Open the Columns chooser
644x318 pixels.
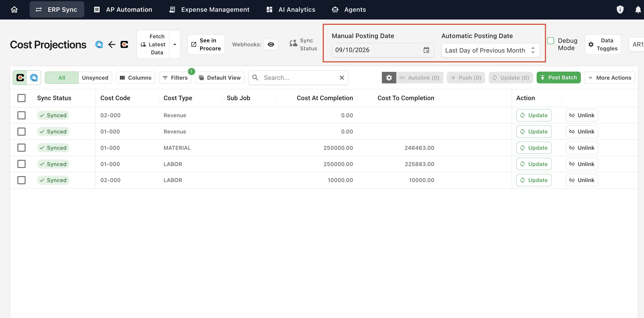136,78
